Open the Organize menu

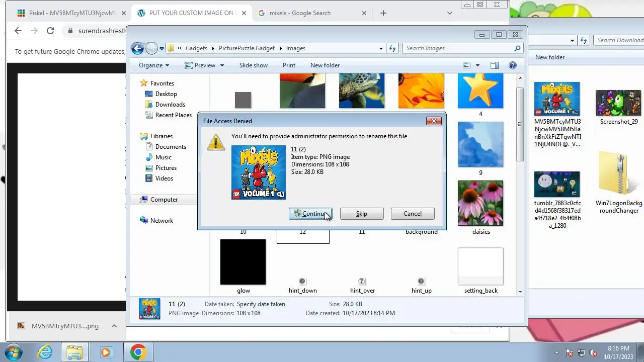154,65
